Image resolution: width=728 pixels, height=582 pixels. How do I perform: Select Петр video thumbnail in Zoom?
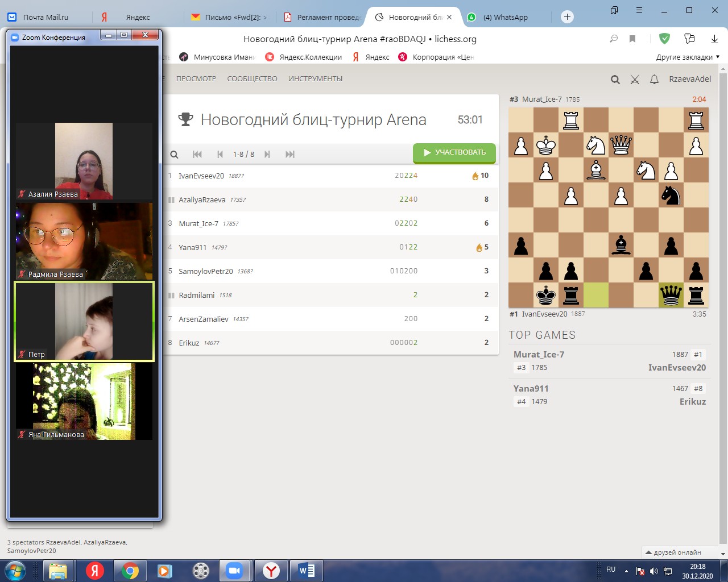click(84, 322)
